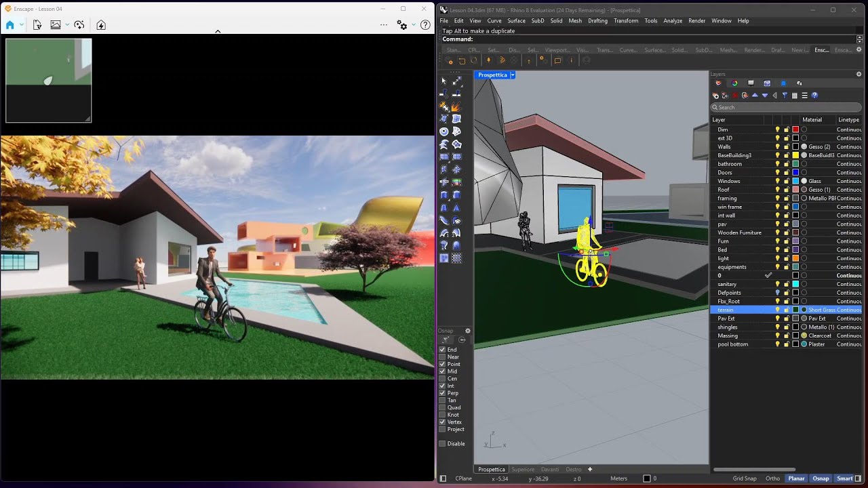Click the Glass material of Windows layer

[814, 181]
